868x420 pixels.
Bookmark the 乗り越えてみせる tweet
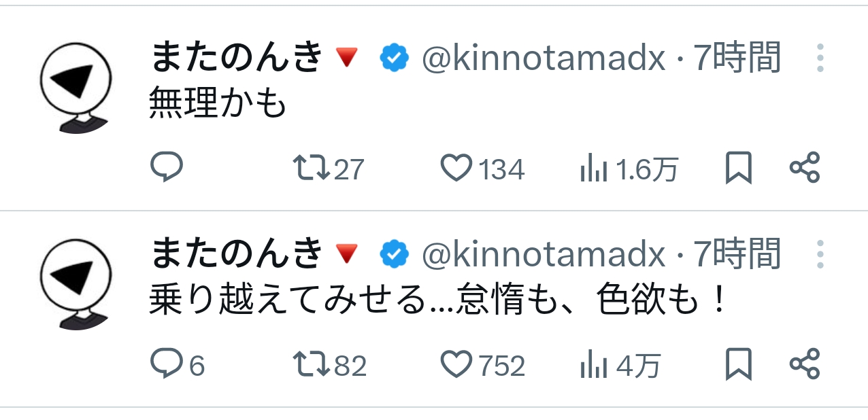(738, 365)
